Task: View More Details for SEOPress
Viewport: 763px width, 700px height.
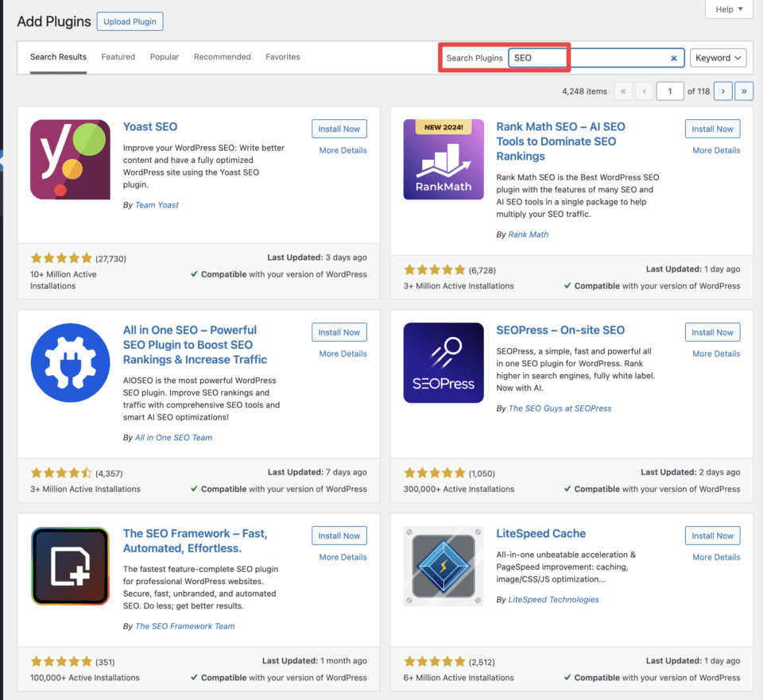Action: [716, 354]
